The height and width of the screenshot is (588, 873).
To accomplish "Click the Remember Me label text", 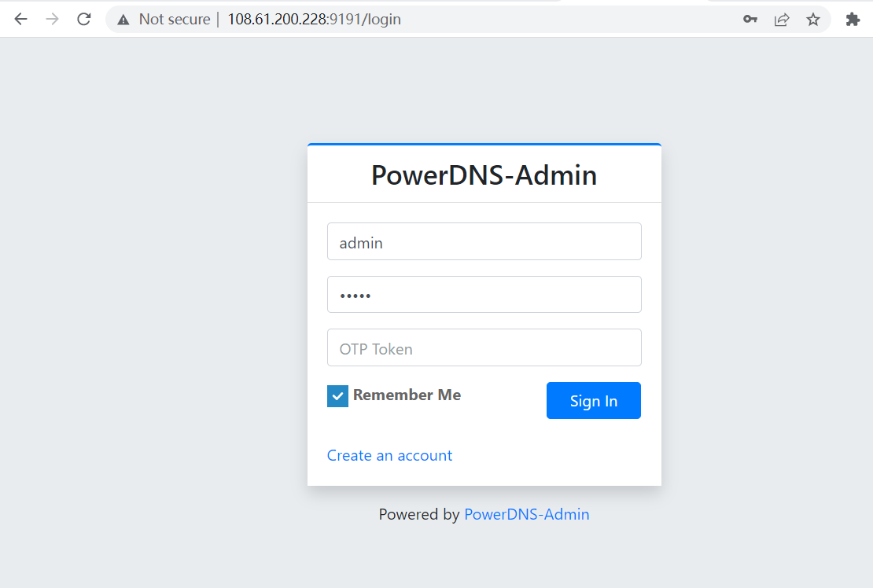I will pos(407,395).
